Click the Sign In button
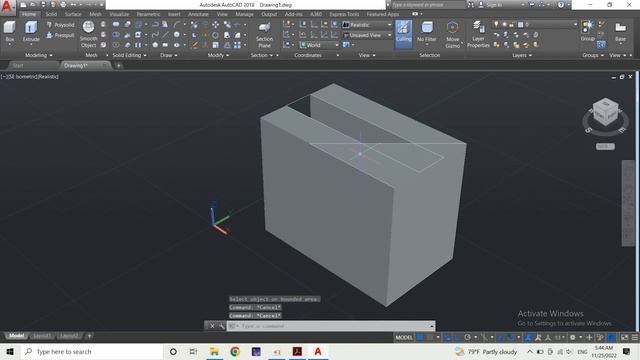The width and height of the screenshot is (640, 360). click(x=493, y=5)
